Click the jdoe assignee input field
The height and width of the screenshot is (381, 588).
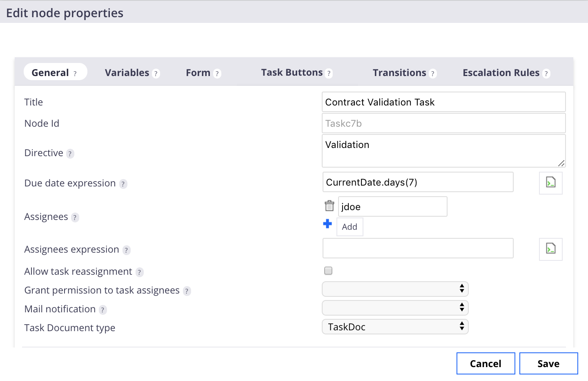pos(393,206)
